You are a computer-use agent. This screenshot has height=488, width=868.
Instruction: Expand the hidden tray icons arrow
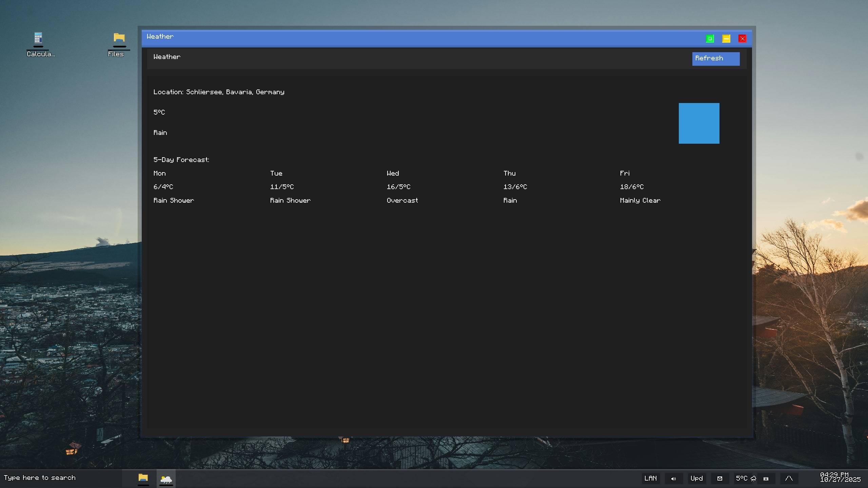[789, 479]
